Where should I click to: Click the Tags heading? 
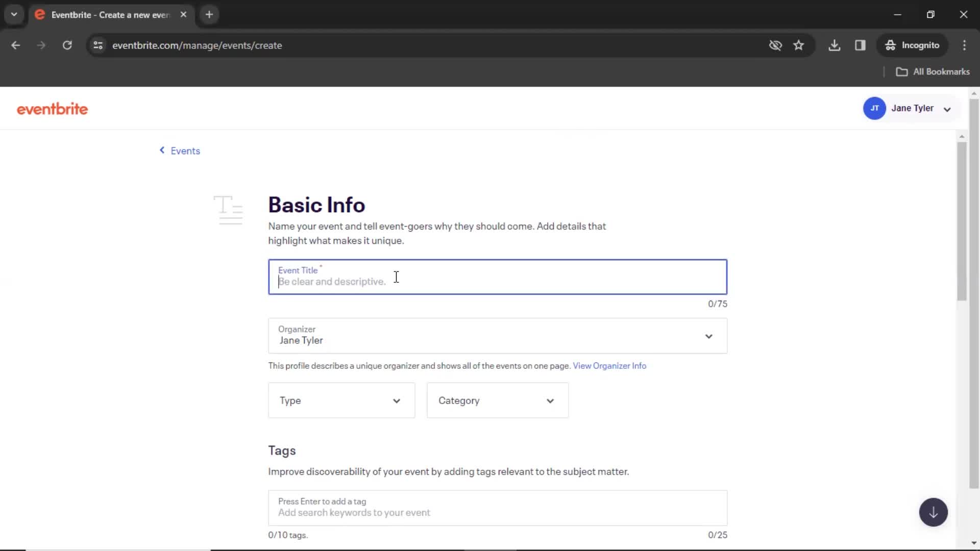click(x=282, y=450)
